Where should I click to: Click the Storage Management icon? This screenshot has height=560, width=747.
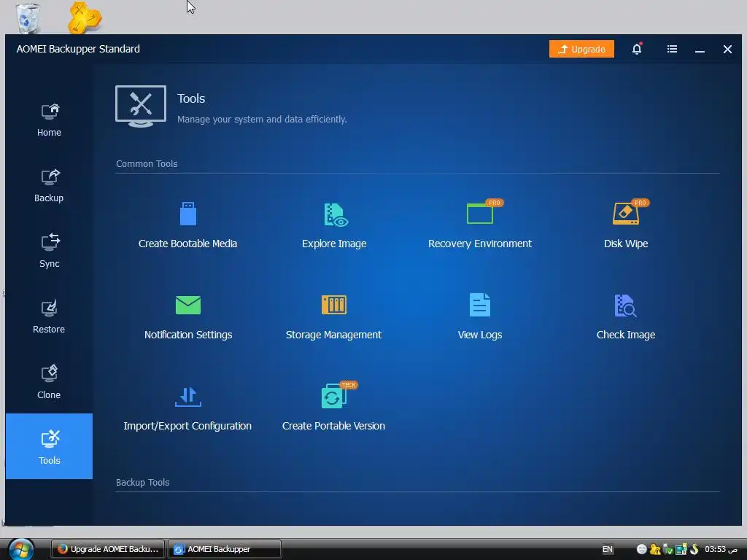click(334, 305)
